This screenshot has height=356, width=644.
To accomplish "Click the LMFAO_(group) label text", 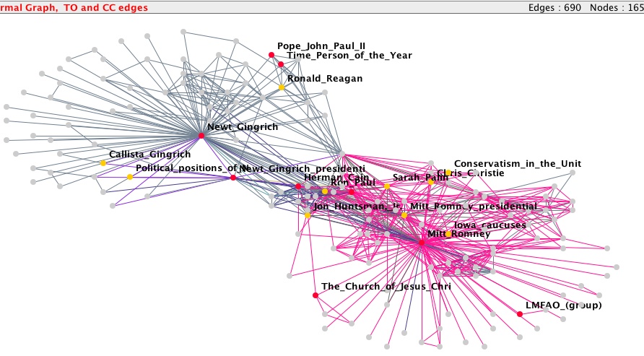I will [x=563, y=305].
